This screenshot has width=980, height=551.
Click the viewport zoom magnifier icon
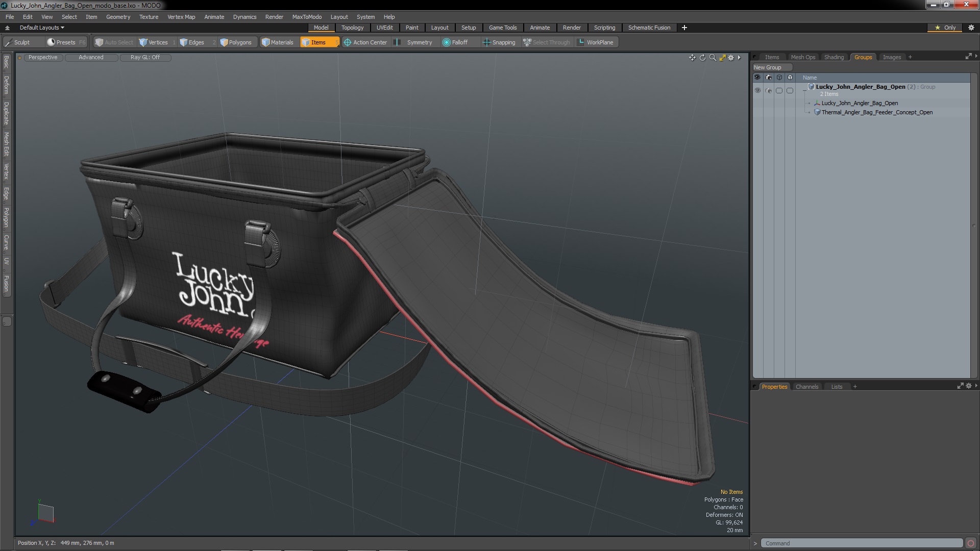[713, 58]
